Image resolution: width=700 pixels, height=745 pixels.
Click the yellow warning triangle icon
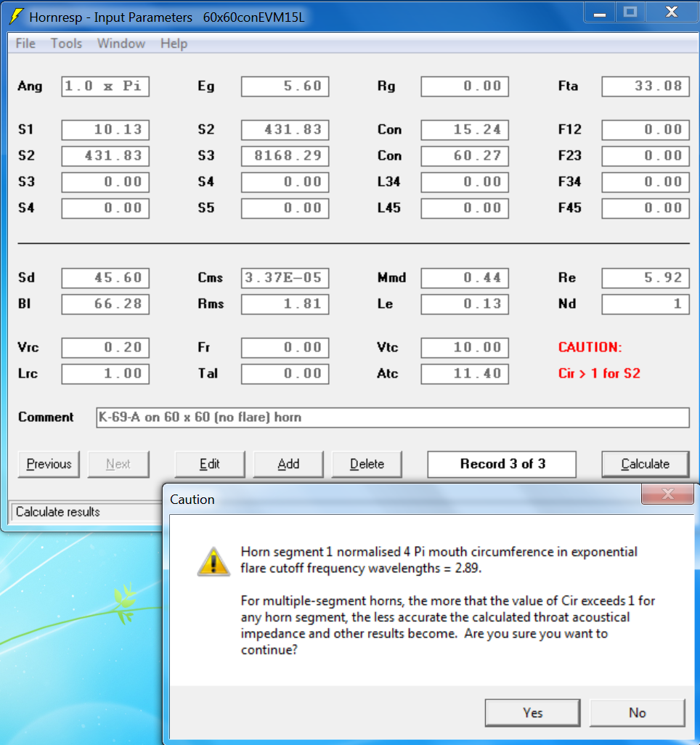coord(214,561)
